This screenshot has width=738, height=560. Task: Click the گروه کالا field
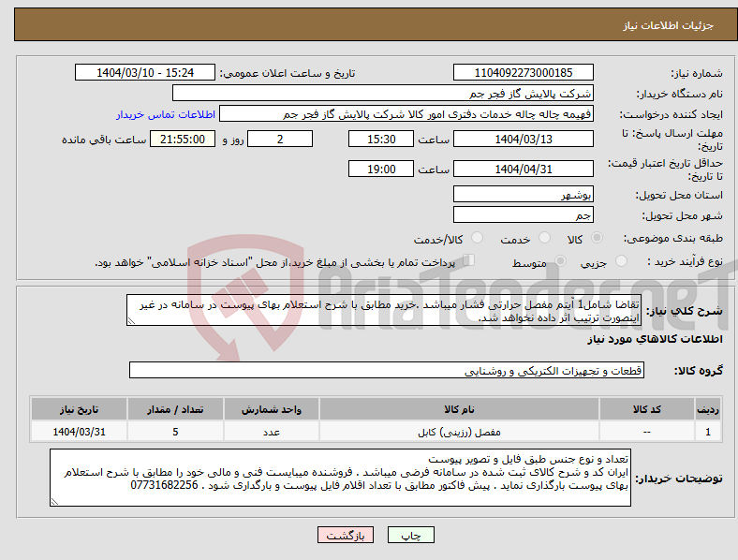click(387, 370)
